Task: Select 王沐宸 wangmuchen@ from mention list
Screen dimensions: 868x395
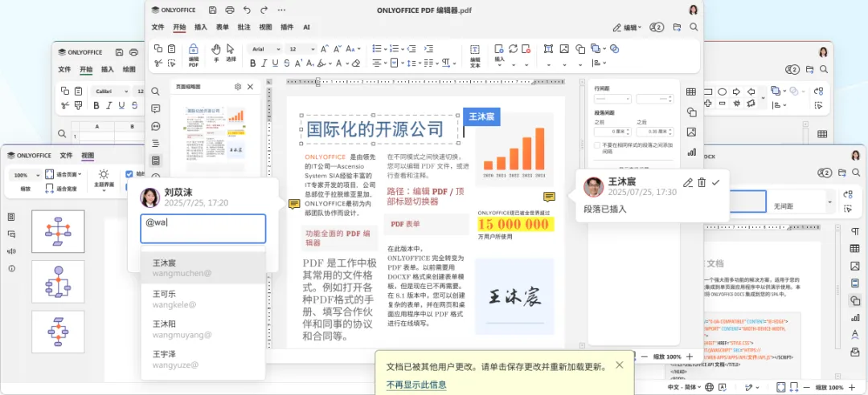Action: point(203,268)
